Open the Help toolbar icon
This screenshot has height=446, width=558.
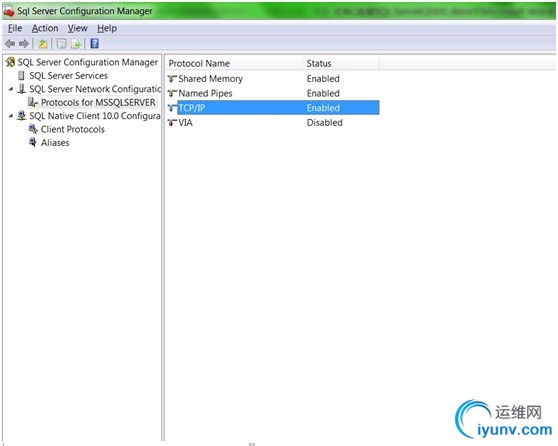[95, 43]
